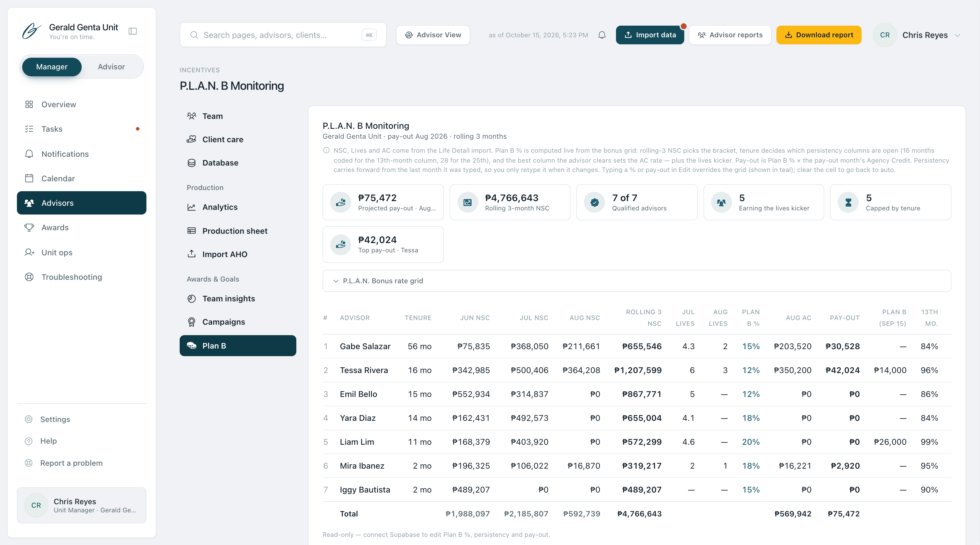
Task: Click the Import data button
Action: 650,35
